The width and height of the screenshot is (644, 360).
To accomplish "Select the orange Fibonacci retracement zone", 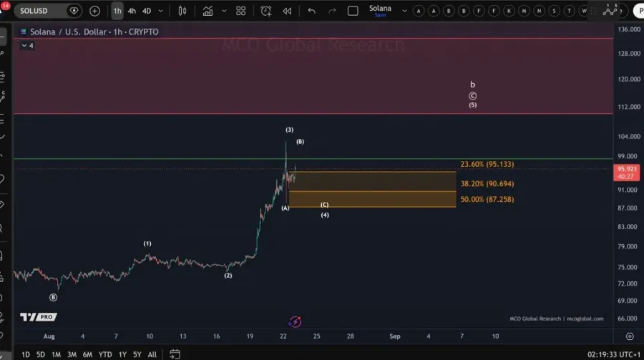I will (x=372, y=190).
